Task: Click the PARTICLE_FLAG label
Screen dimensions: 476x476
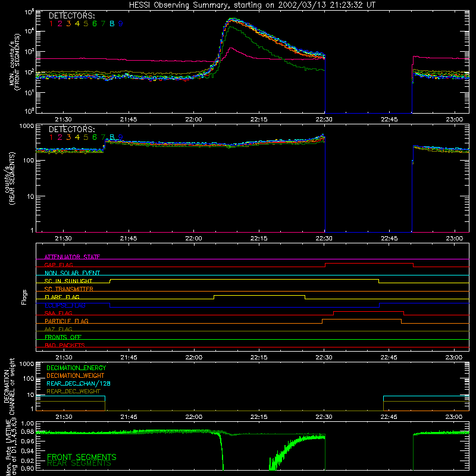Action: (x=67, y=321)
